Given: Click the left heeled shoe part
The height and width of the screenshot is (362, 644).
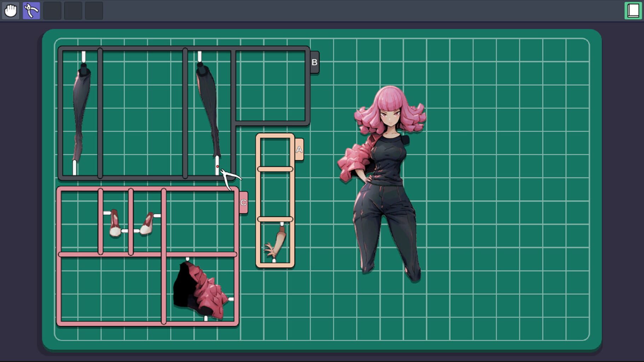Looking at the screenshot, I should pyautogui.click(x=115, y=223).
